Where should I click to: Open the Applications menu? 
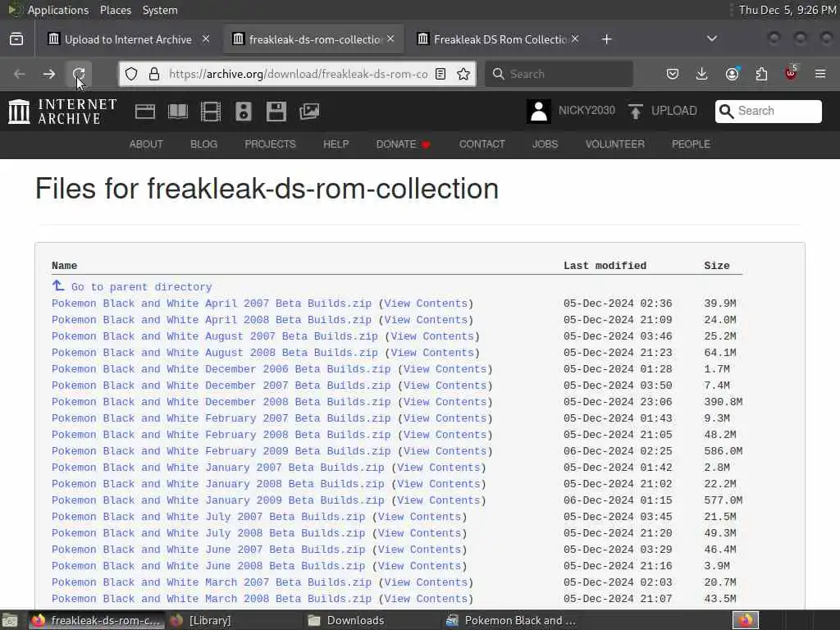click(x=58, y=10)
